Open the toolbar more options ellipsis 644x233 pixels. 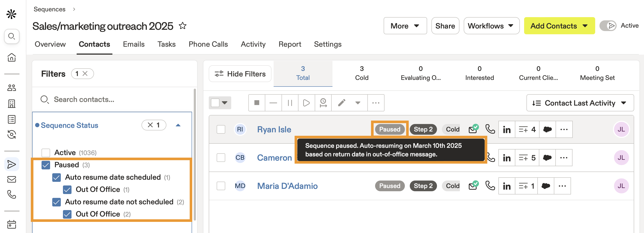tap(376, 103)
